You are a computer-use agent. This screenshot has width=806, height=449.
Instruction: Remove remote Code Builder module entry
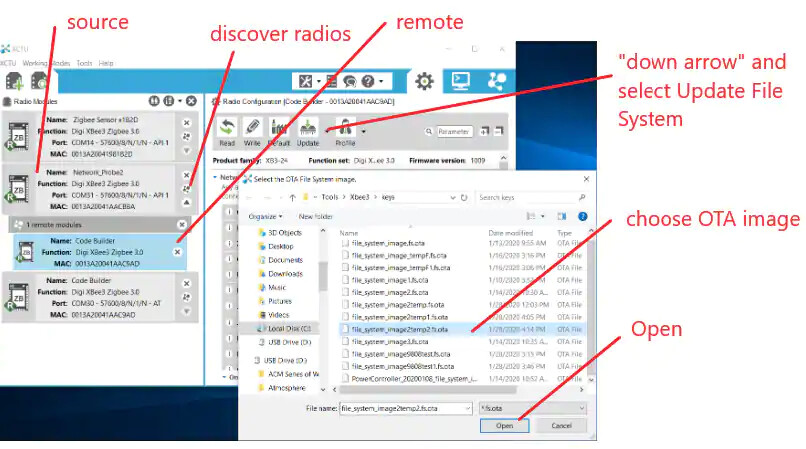point(177,252)
